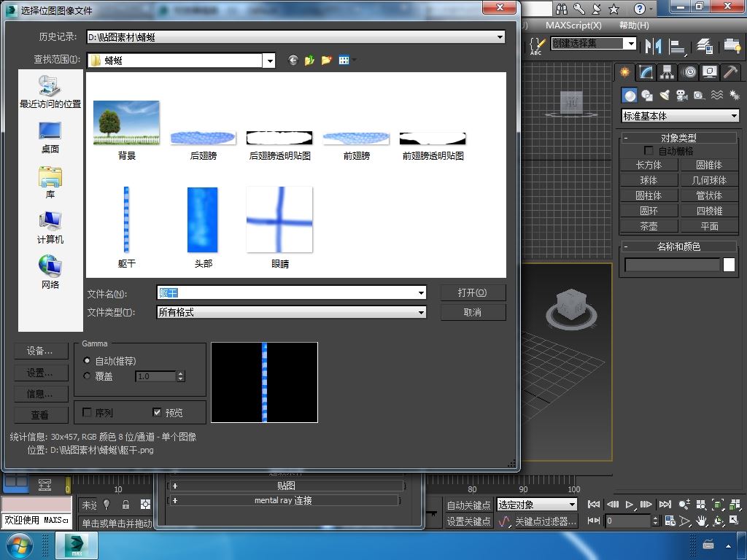Click the object color swatch
The height and width of the screenshot is (560, 747).
click(x=729, y=265)
